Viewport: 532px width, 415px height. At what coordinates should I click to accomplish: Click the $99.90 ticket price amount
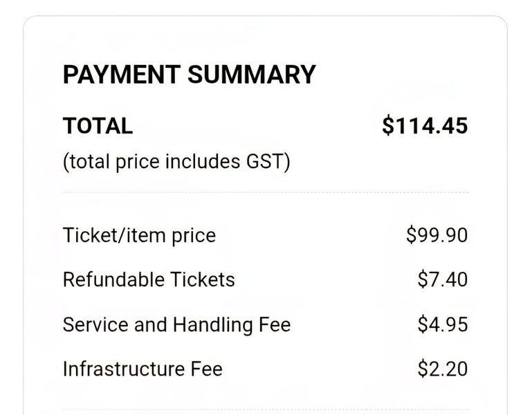tap(437, 235)
